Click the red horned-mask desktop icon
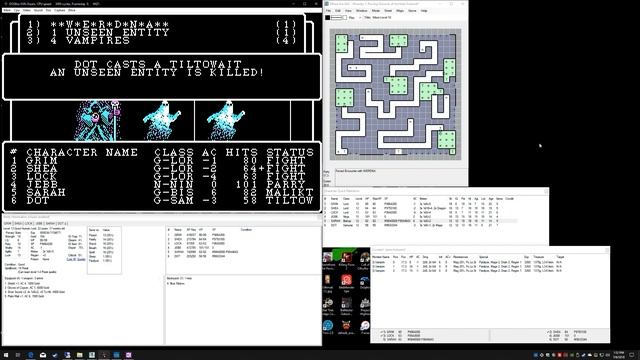Screen dimensions: 640x360 [346, 326]
